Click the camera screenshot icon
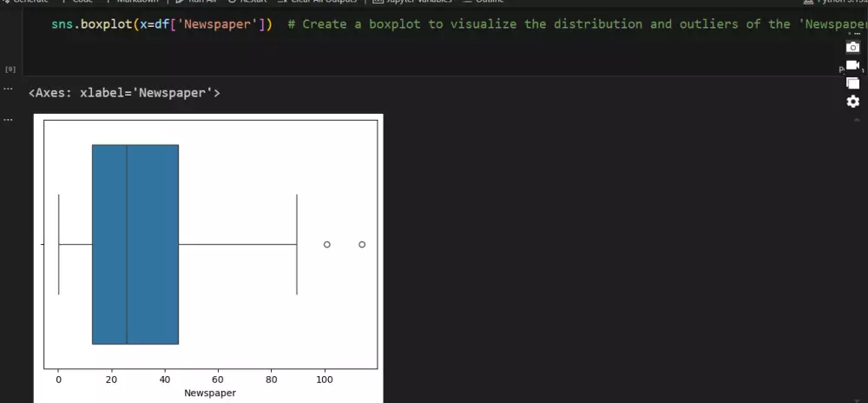This screenshot has height=403, width=868. [853, 47]
